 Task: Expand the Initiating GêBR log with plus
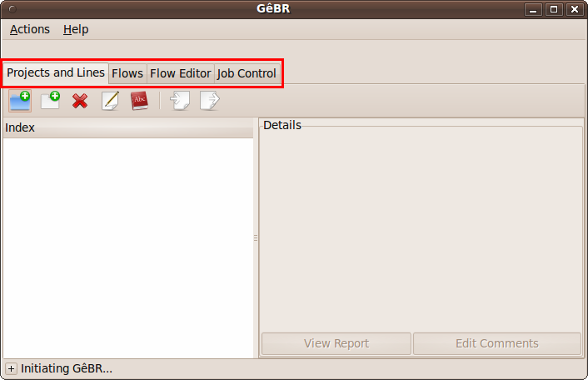(x=12, y=368)
